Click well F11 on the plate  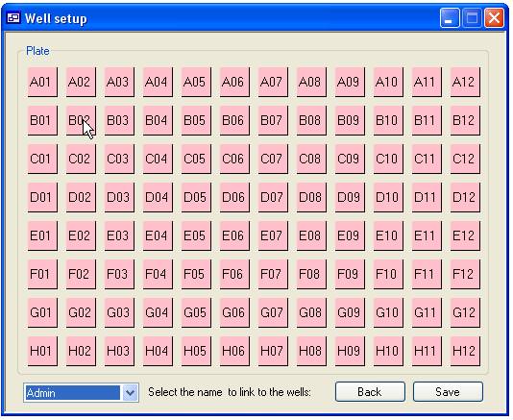pyautogui.click(x=427, y=274)
